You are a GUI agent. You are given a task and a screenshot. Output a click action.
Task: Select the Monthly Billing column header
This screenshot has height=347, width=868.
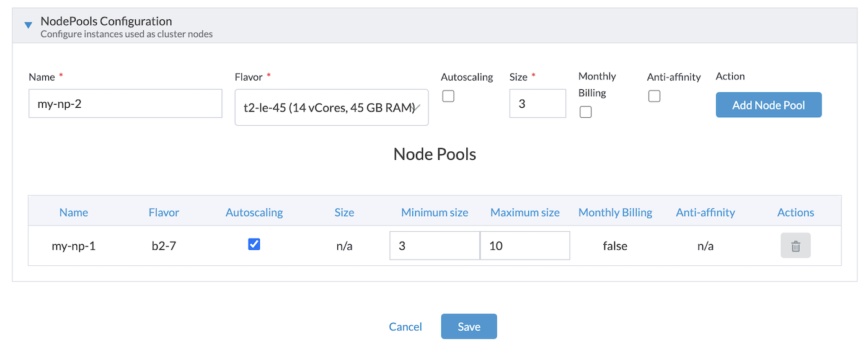(615, 213)
